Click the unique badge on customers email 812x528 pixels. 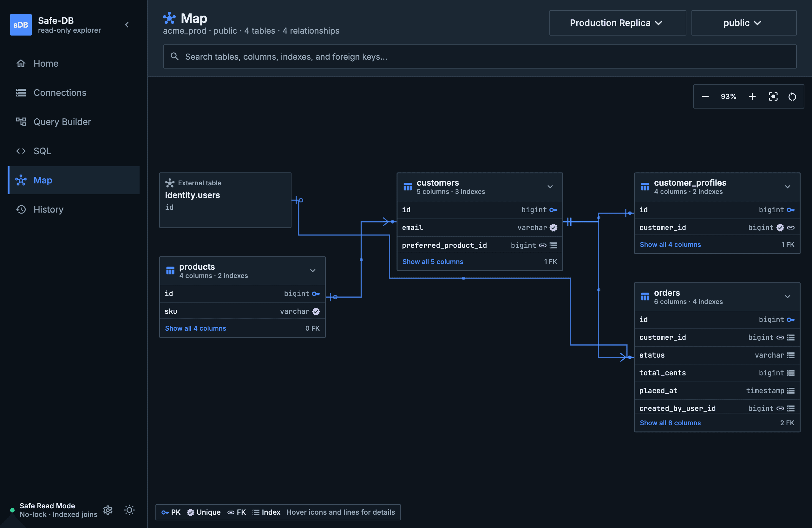click(x=553, y=228)
